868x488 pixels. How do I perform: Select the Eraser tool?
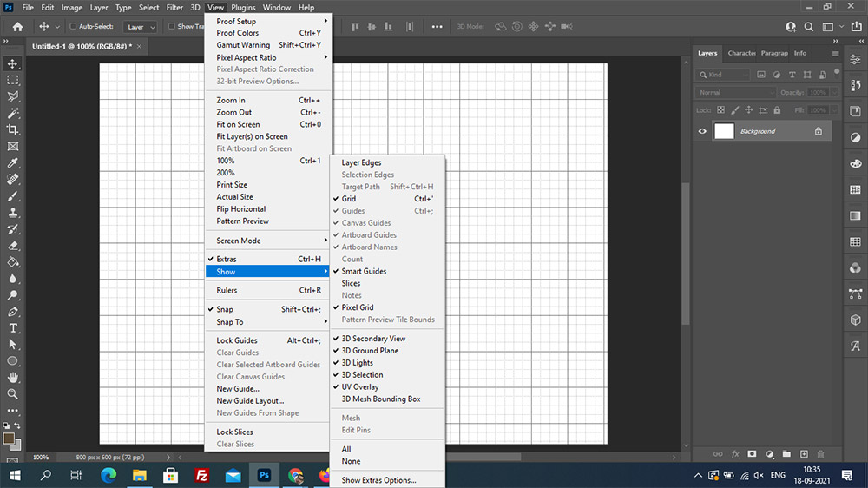click(12, 246)
